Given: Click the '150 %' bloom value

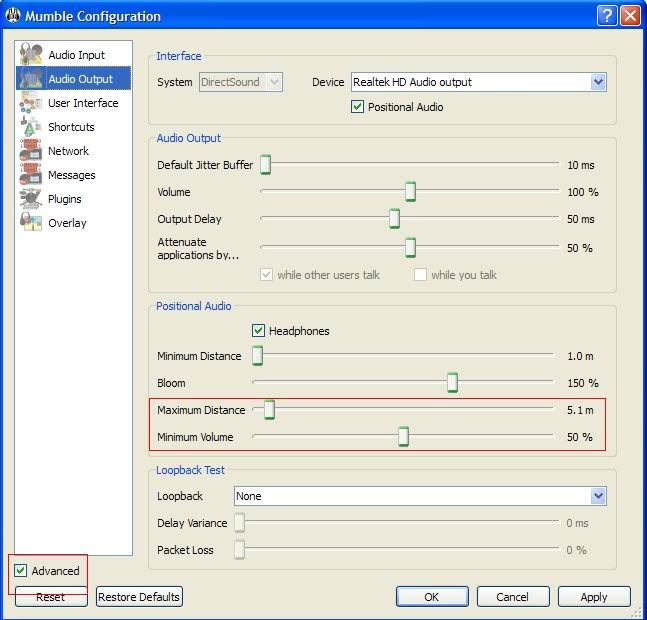Looking at the screenshot, I should (583, 383).
